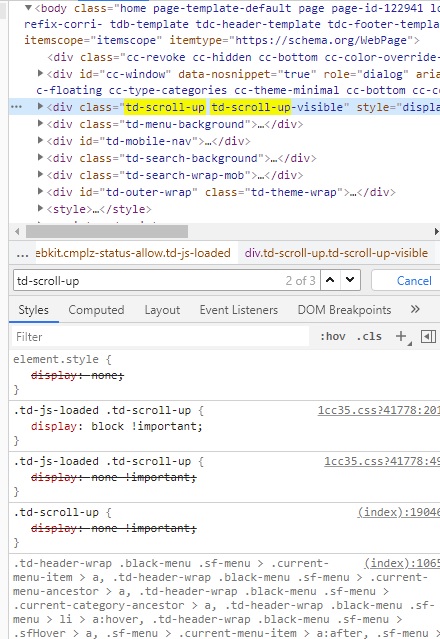This screenshot has width=440, height=639.
Task: Click element.style display: none declaration
Action: 77,375
